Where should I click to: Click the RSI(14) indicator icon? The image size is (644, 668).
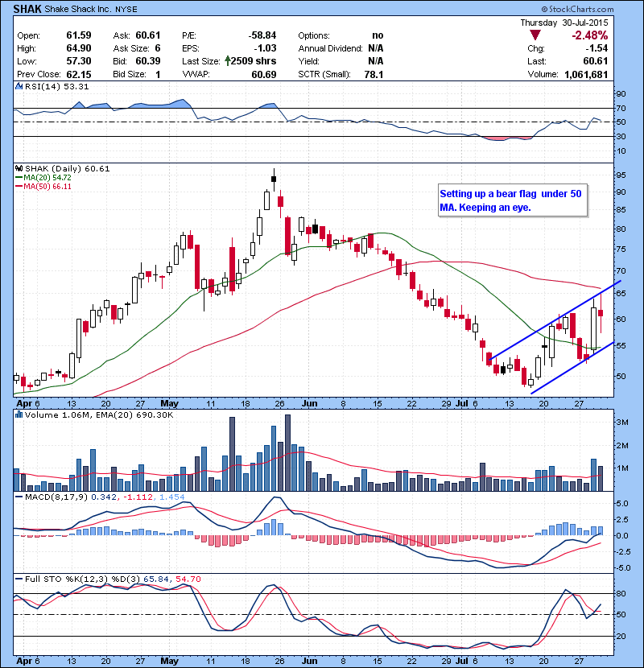coord(19,86)
